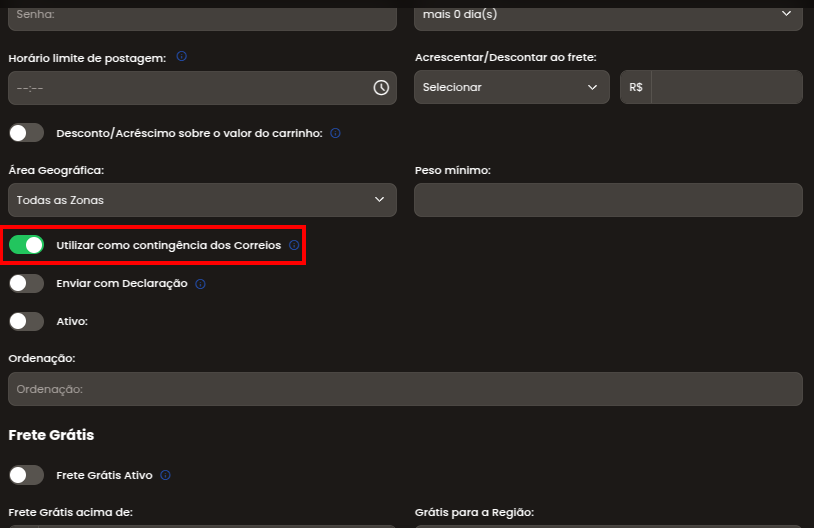Click 'Peso mínimo:' label
This screenshot has height=528, width=814.
453,170
